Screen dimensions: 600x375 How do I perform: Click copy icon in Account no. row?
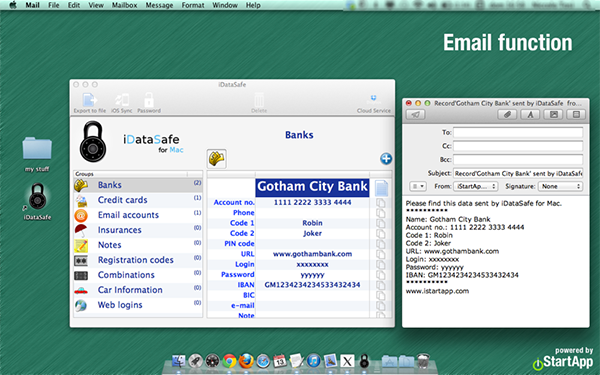point(380,202)
